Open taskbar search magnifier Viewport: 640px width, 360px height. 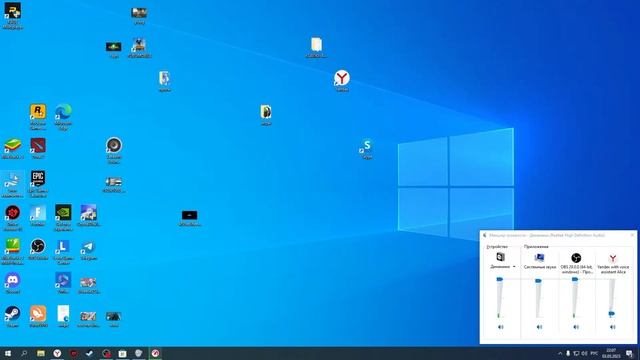(x=24, y=353)
